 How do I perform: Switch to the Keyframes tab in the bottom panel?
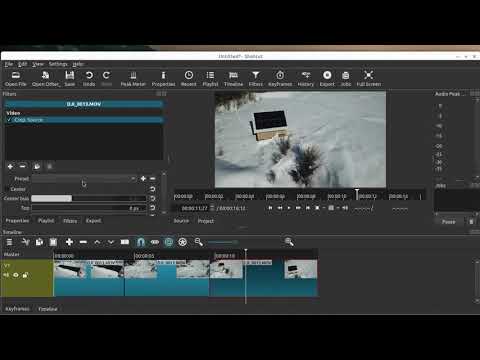(17, 309)
